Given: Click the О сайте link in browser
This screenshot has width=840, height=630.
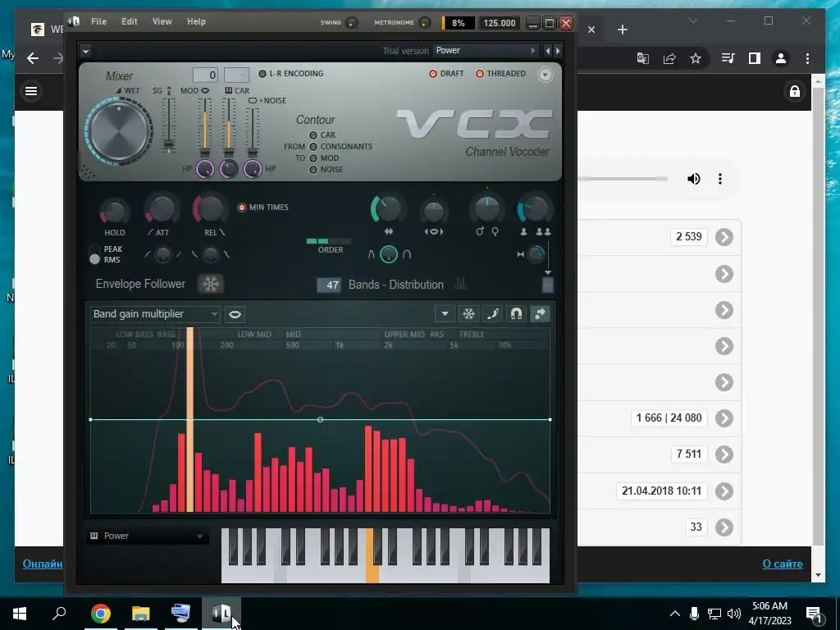Looking at the screenshot, I should pyautogui.click(x=782, y=564).
